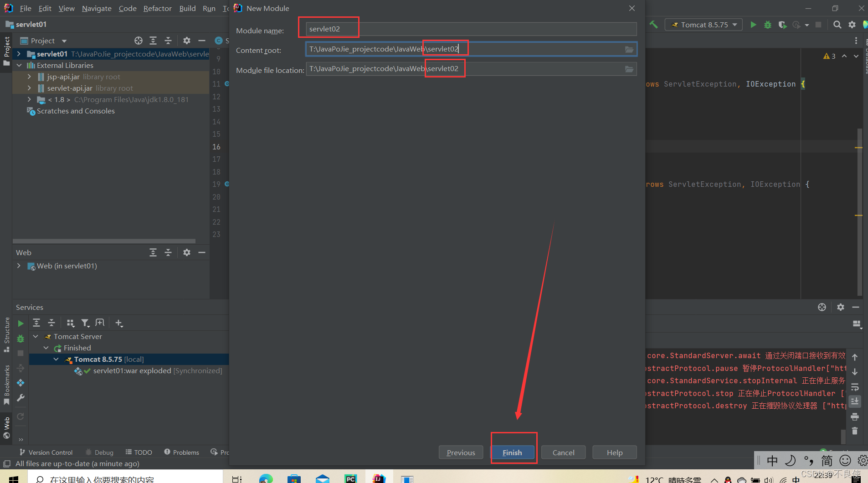Select Tomcat 8.5.75 [local] service

pos(109,359)
